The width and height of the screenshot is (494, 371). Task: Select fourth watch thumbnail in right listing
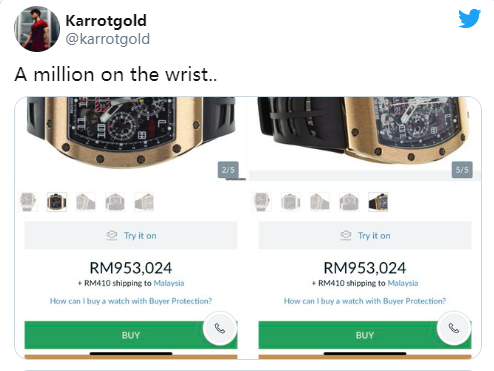tap(349, 202)
